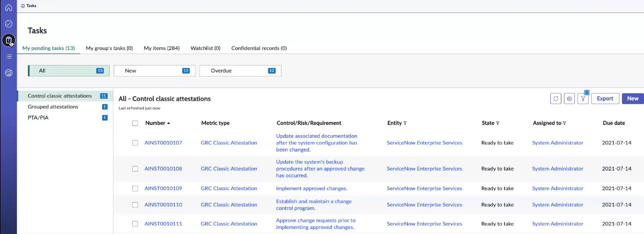The width and height of the screenshot is (644, 234).
Task: Check the box for AINST0010108
Action: 135,168
